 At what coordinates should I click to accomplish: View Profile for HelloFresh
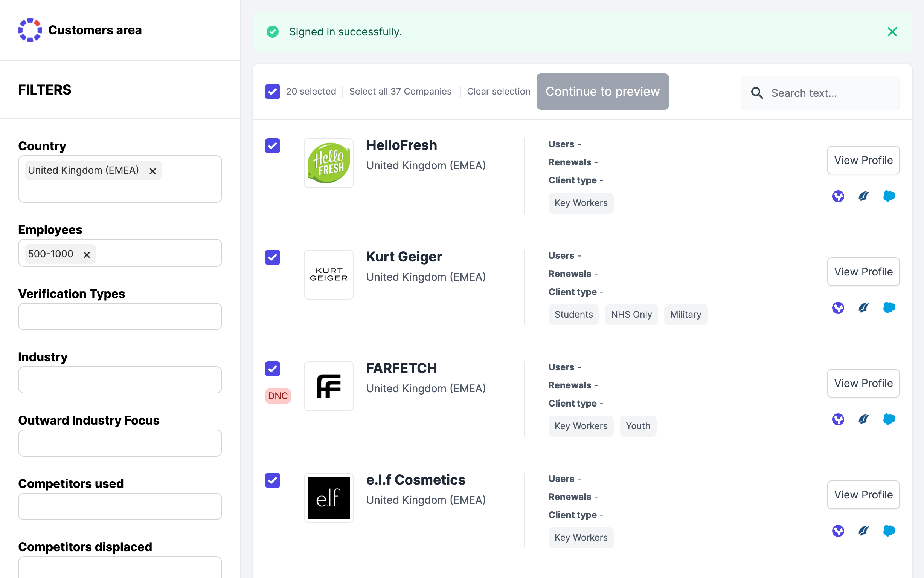click(x=863, y=160)
